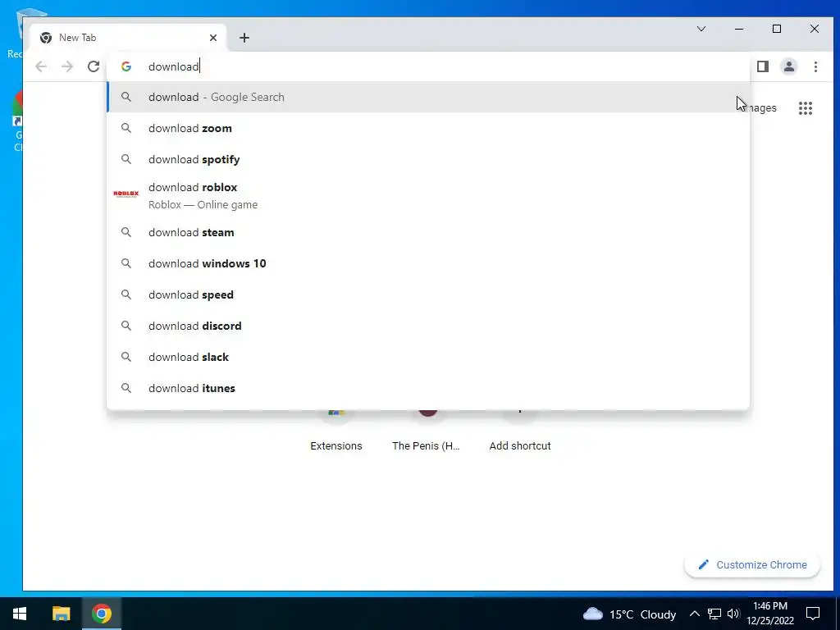Screen dimensions: 840x630
Task: Show hidden system tray icons
Action: point(694,614)
